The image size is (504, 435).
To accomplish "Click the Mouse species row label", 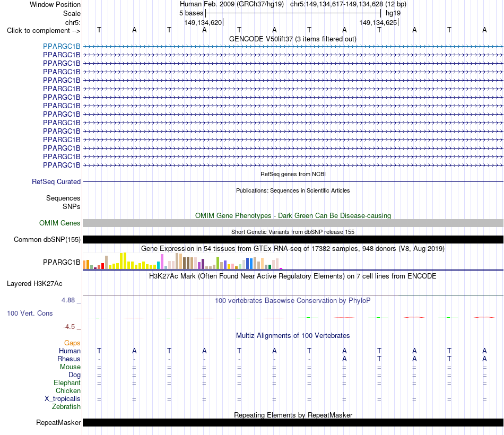I will coord(70,367).
